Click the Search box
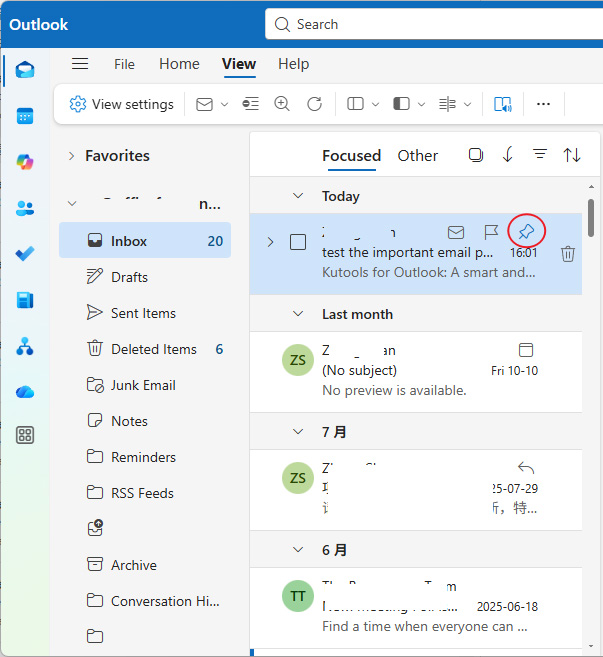The image size is (603, 657). click(434, 24)
